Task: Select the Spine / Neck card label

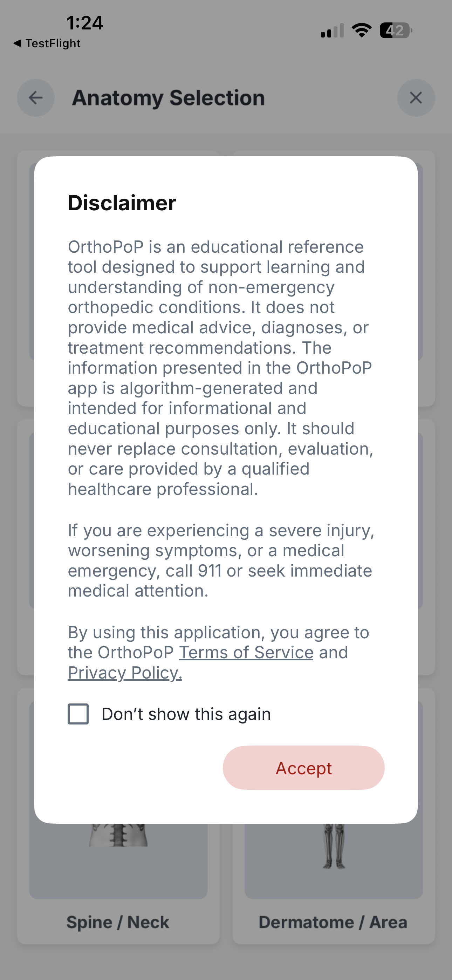Action: (x=118, y=922)
